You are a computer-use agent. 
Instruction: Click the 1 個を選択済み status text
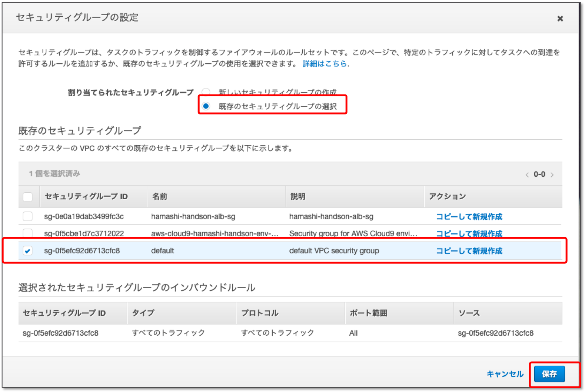click(54, 173)
